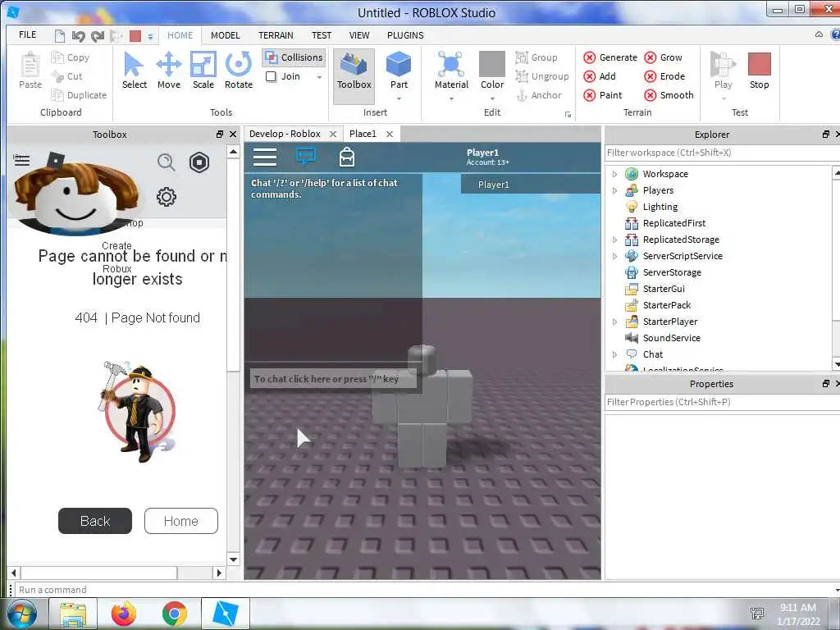Click the Filter Properties input field
Image resolution: width=840 pixels, height=630 pixels.
click(x=721, y=402)
